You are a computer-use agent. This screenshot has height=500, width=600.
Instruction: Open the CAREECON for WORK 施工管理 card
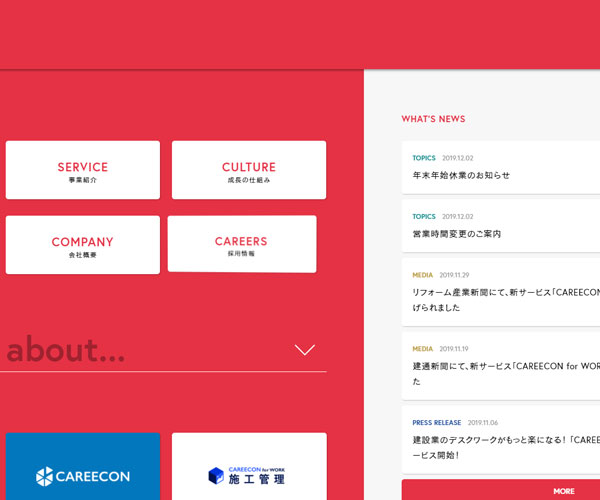249,468
